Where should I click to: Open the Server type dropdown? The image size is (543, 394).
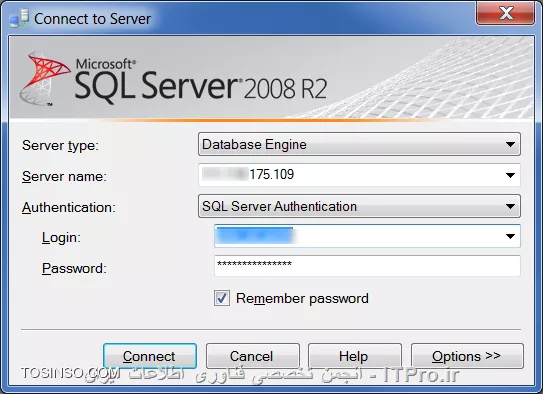(359, 144)
